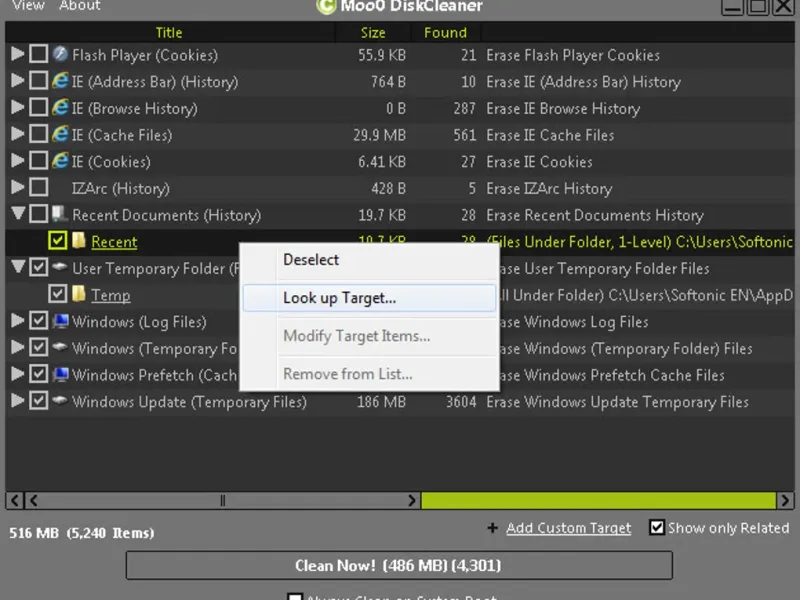
Task: Check the IE (Cache Files) checkbox
Action: click(x=39, y=134)
